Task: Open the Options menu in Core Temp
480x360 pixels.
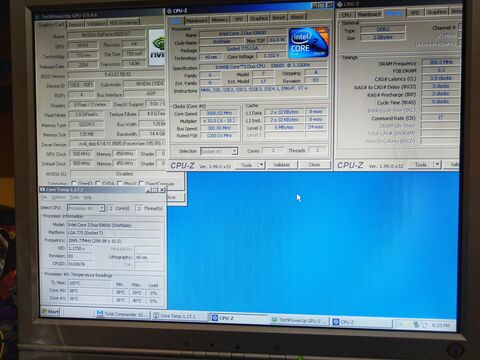Action: click(58, 197)
